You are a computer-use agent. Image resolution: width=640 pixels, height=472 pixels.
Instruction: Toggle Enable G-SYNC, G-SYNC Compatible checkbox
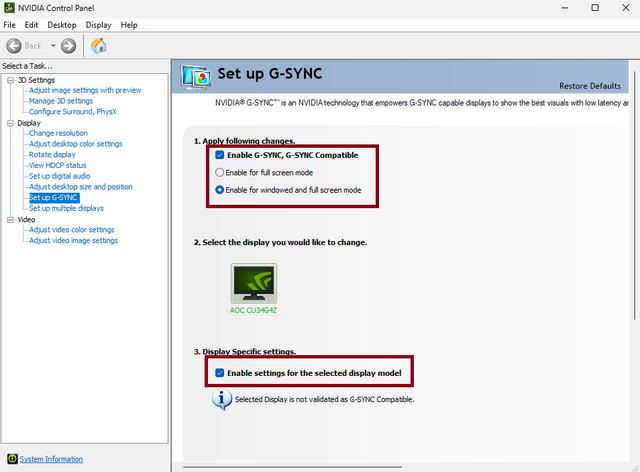[220, 155]
